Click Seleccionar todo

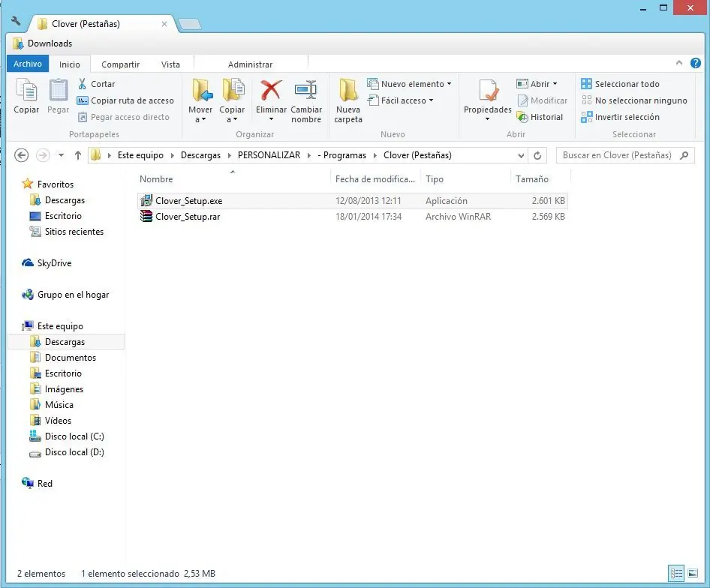point(621,84)
